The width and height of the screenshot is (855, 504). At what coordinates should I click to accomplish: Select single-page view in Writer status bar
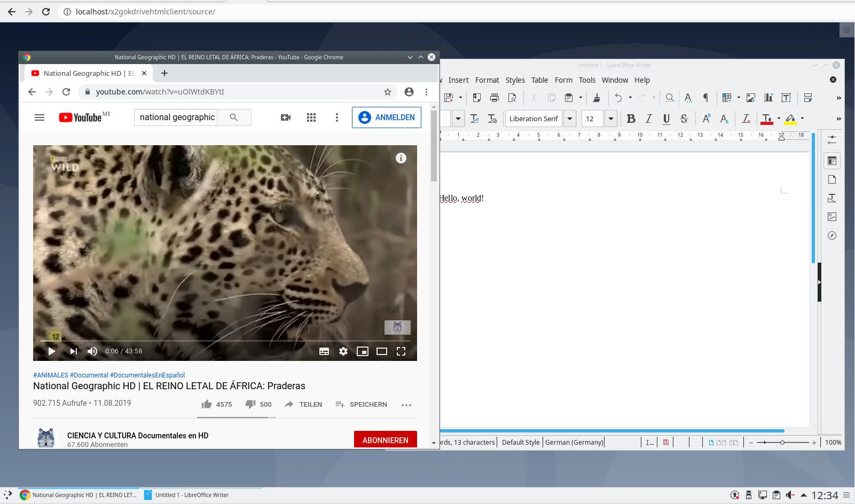coord(711,442)
